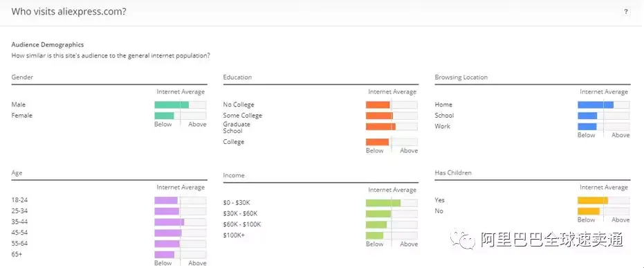
Task: Click 'Internet Average' in the Has Children section
Action: (604, 188)
